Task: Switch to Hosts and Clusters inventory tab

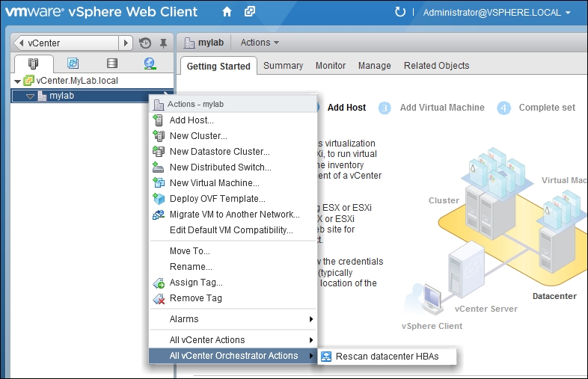Action: click(x=34, y=64)
